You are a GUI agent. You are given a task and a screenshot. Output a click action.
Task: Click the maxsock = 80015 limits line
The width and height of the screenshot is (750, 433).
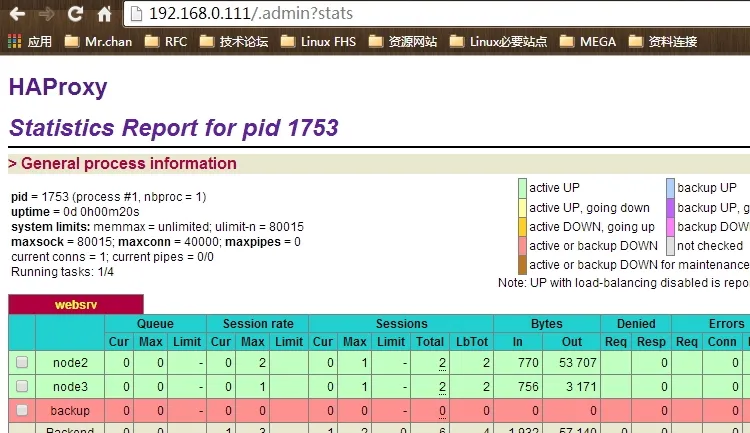156,242
